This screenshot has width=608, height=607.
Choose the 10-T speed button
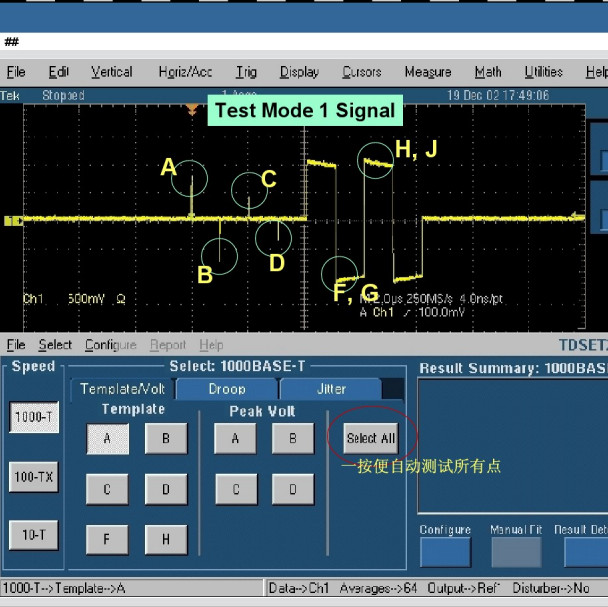[33, 535]
